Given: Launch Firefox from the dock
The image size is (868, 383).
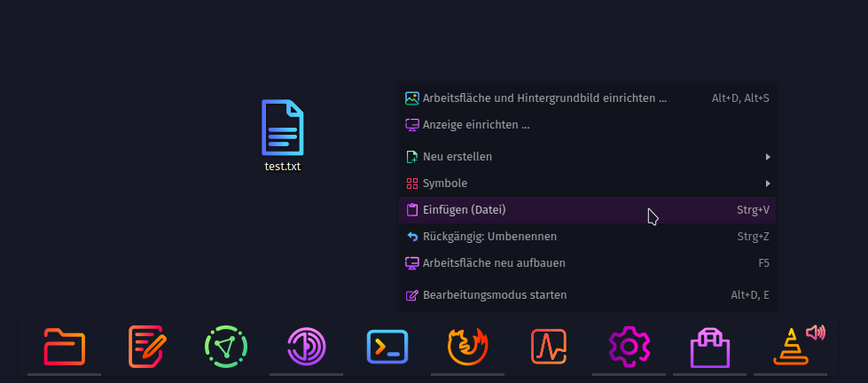Looking at the screenshot, I should [468, 347].
